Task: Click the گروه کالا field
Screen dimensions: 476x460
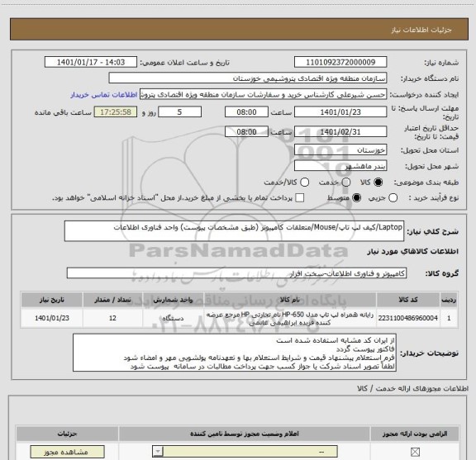Action: (236, 273)
